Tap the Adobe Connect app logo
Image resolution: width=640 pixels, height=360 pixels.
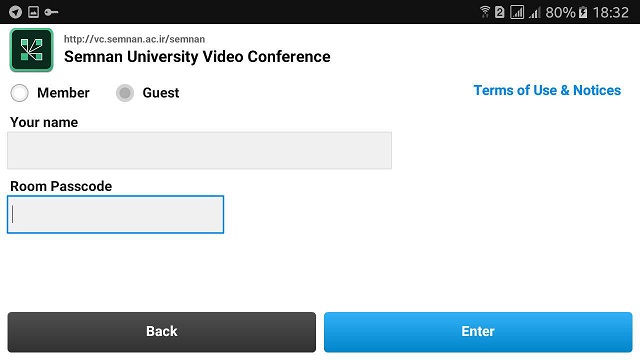31,50
